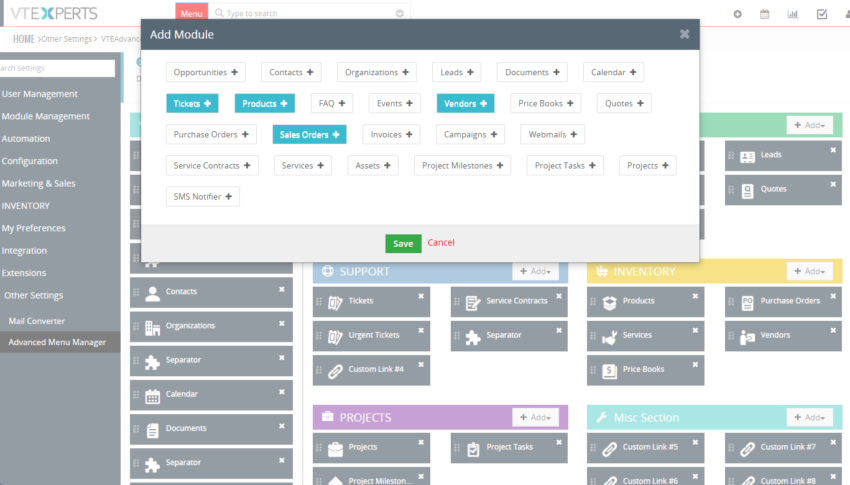Click the Support section lifebuoy icon

tap(327, 271)
